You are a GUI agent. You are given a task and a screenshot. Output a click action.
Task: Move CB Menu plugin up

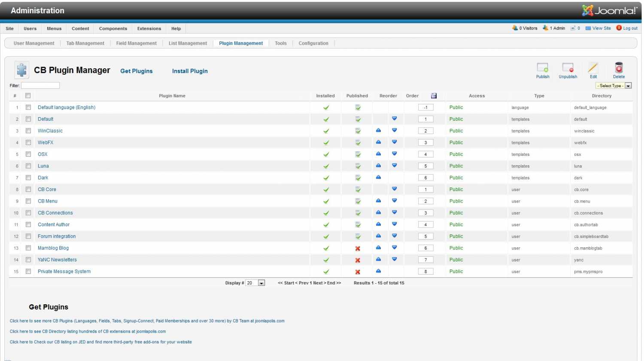378,201
